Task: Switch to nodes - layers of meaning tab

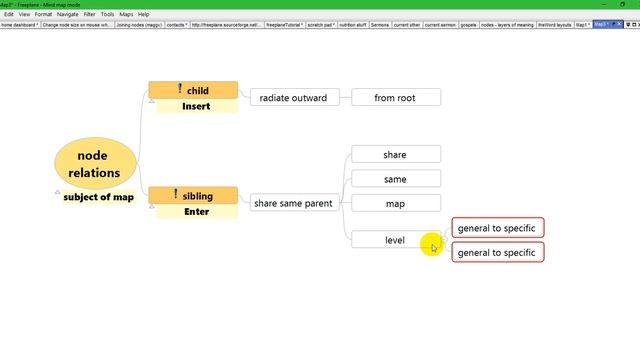Action: tap(507, 25)
